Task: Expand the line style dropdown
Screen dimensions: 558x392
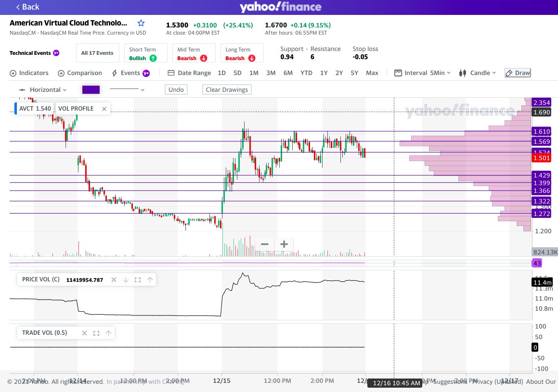Action: coord(127,89)
